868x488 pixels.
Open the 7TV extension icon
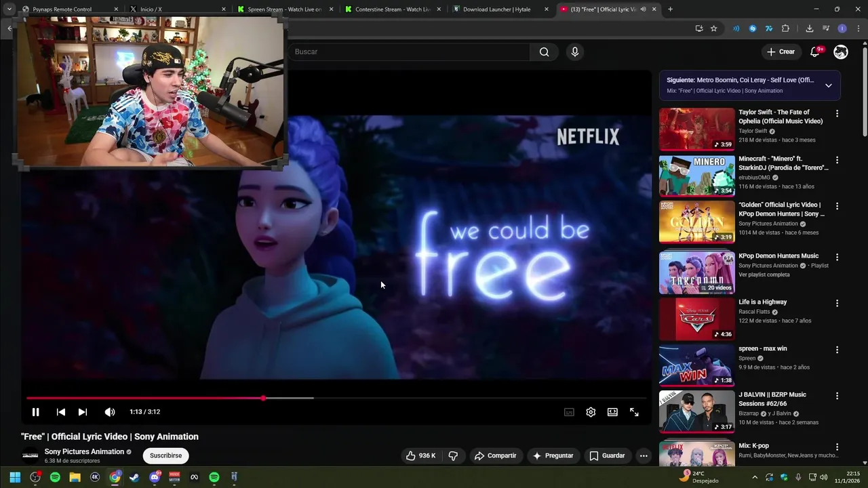click(769, 28)
